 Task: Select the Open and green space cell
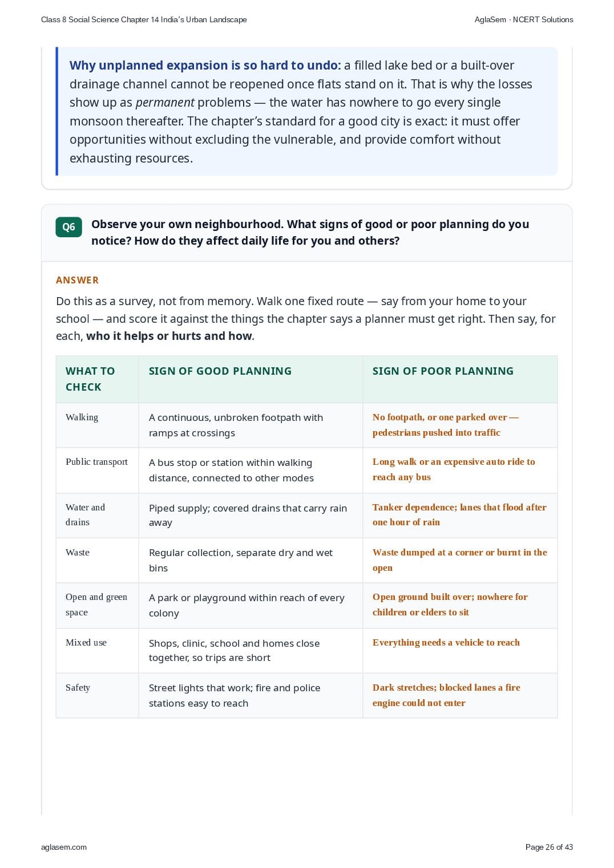96,605
